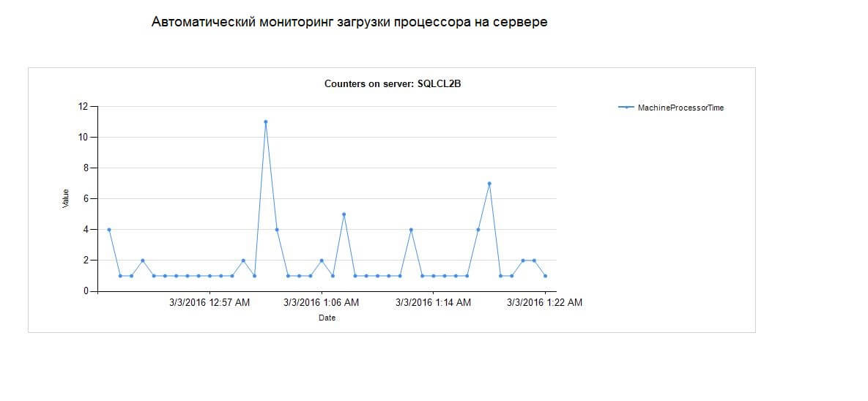Click the "3/3/2016 12:57 AM" axis label
The height and width of the screenshot is (401, 868).
pos(209,302)
